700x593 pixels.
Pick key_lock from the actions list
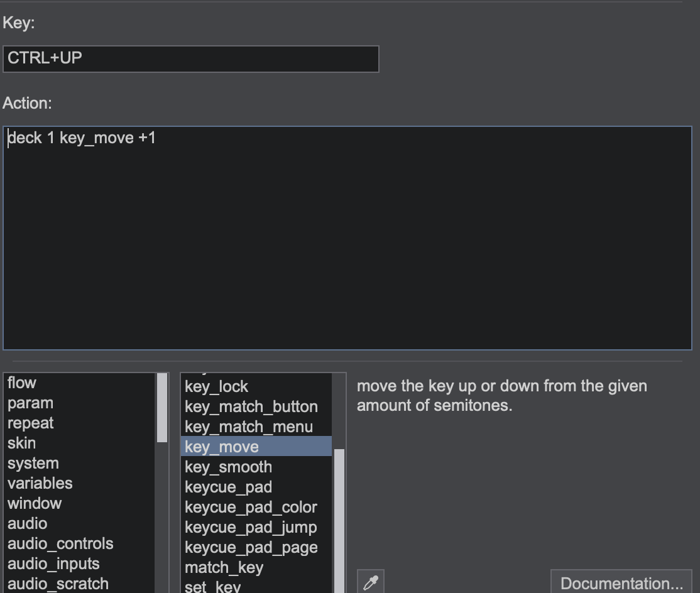point(217,386)
